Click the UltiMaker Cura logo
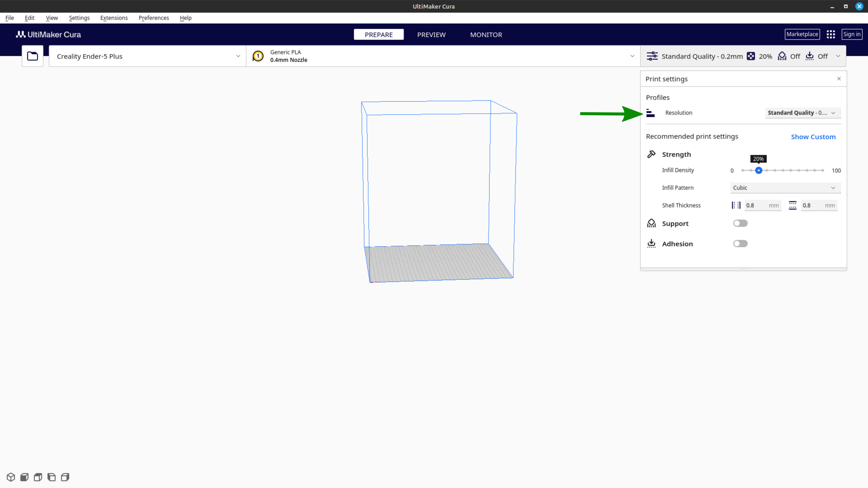Screen dimensions: 868x488 coord(48,34)
